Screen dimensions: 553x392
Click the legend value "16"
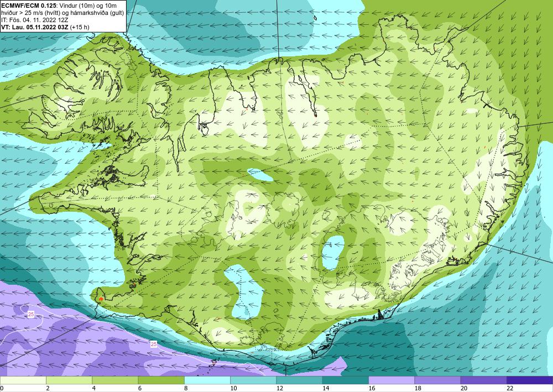click(x=372, y=389)
